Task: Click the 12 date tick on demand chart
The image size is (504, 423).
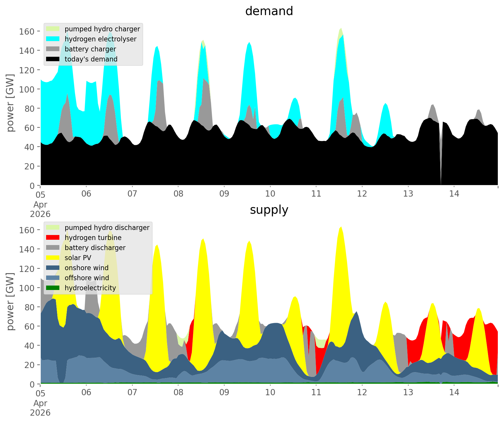Action: pyautogui.click(x=362, y=194)
